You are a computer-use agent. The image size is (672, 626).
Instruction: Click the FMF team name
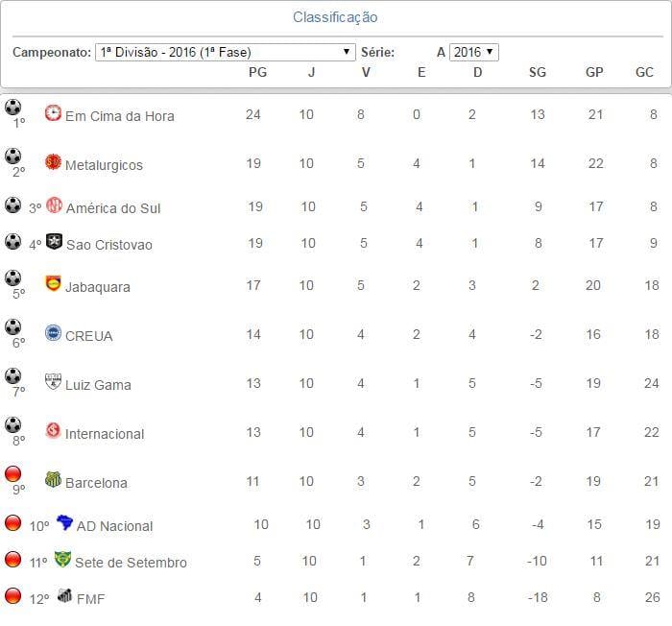coord(90,599)
